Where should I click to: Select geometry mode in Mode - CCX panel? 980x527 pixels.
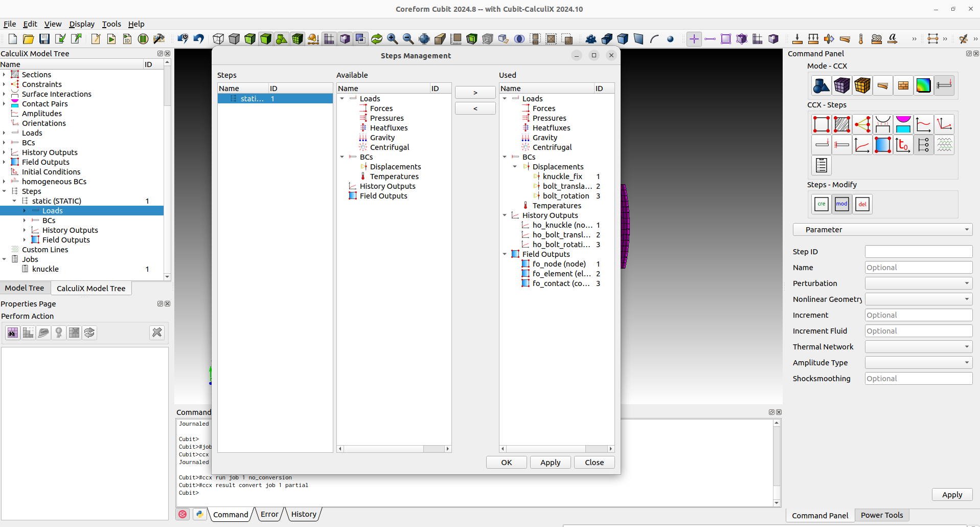822,85
